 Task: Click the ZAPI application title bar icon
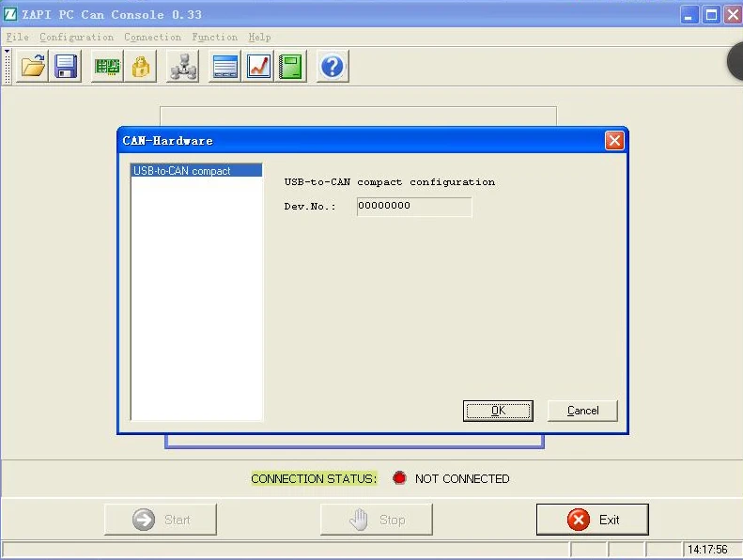pos(10,14)
